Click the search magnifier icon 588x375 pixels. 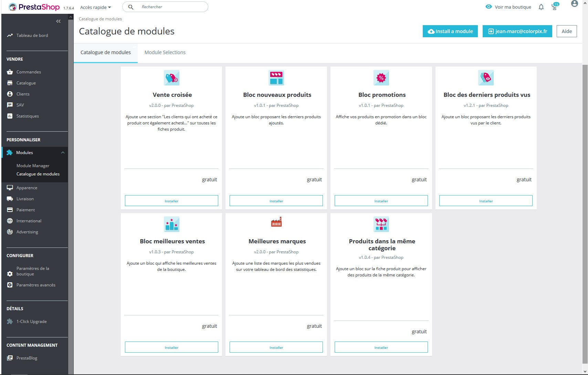pyautogui.click(x=131, y=7)
